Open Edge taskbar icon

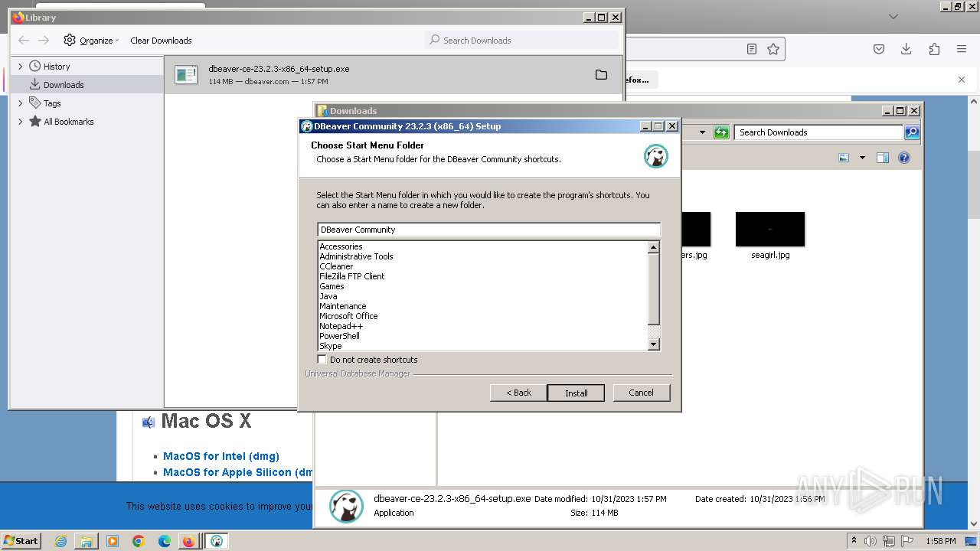pyautogui.click(x=165, y=541)
